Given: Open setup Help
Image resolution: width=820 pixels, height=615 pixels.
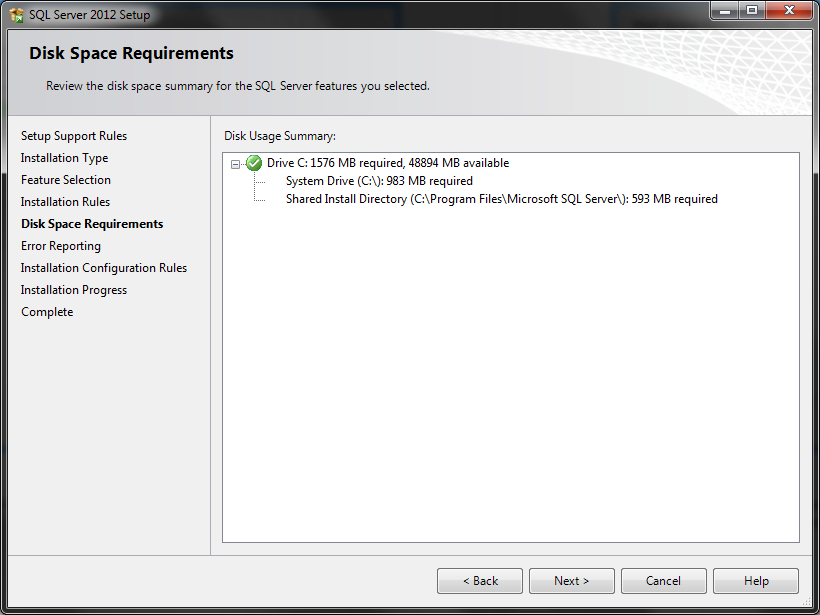Looking at the screenshot, I should click(x=755, y=580).
